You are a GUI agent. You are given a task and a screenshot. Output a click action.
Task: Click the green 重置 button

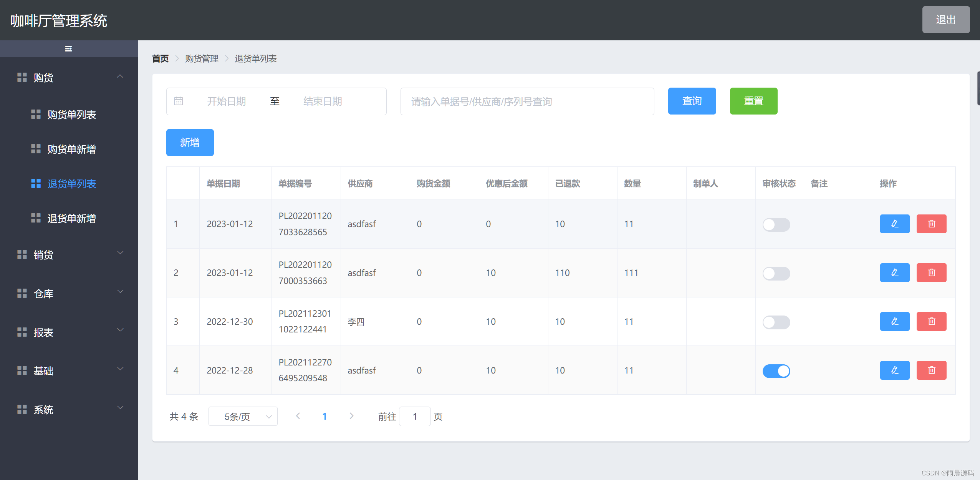pos(753,101)
